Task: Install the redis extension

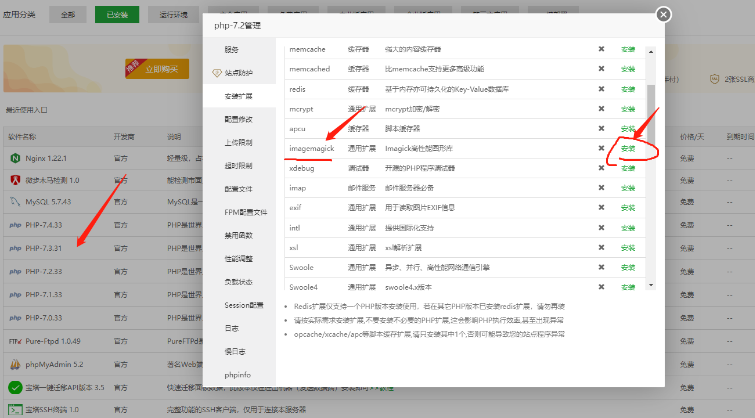Action: coord(628,89)
